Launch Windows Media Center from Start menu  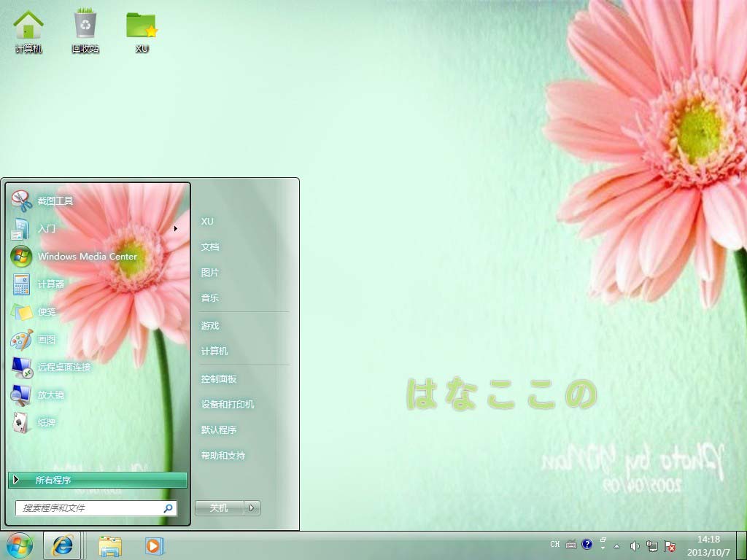pos(22,256)
